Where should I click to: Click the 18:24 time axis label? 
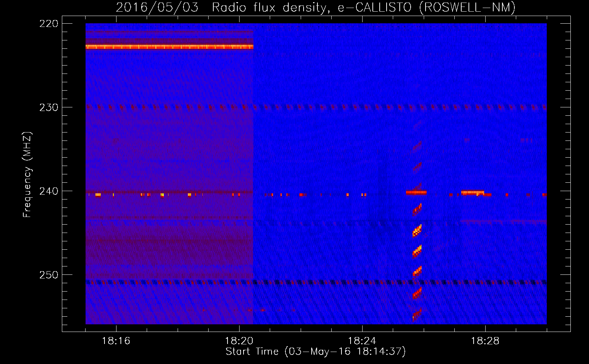pos(362,341)
